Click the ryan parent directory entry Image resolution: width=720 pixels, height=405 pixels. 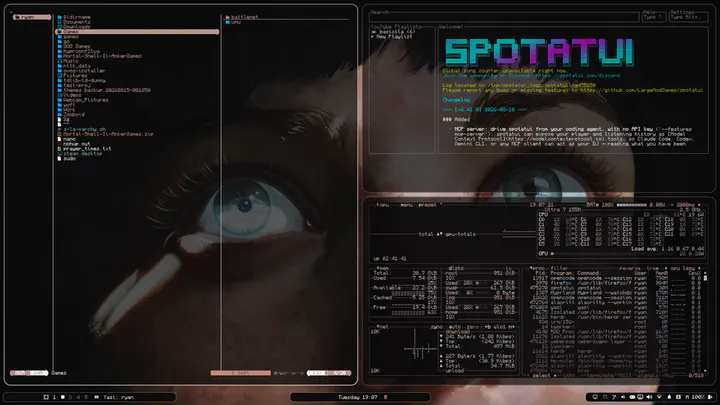32,17
